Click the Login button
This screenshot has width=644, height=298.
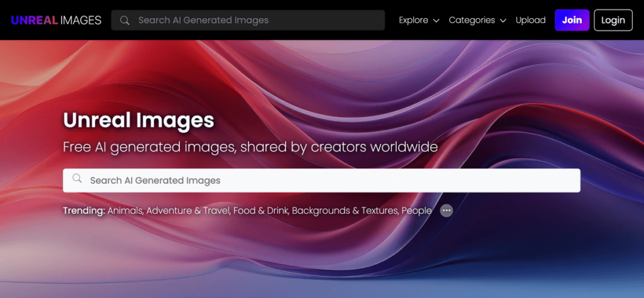pos(613,20)
